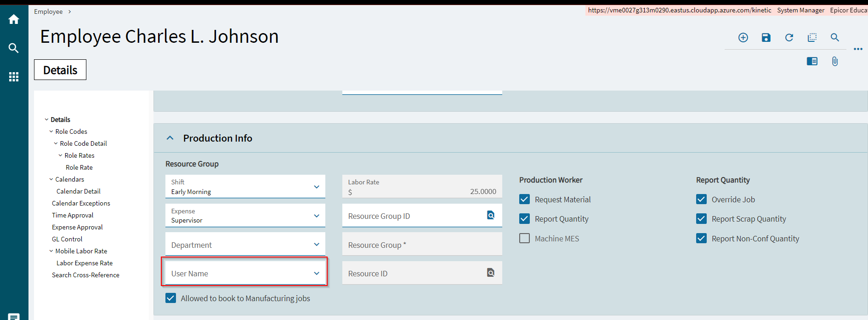Click the overflow three-dots menu

858,49
